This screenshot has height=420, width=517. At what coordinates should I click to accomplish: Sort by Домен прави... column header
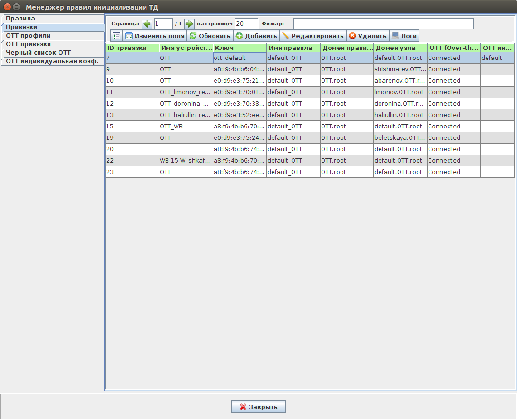coord(347,48)
